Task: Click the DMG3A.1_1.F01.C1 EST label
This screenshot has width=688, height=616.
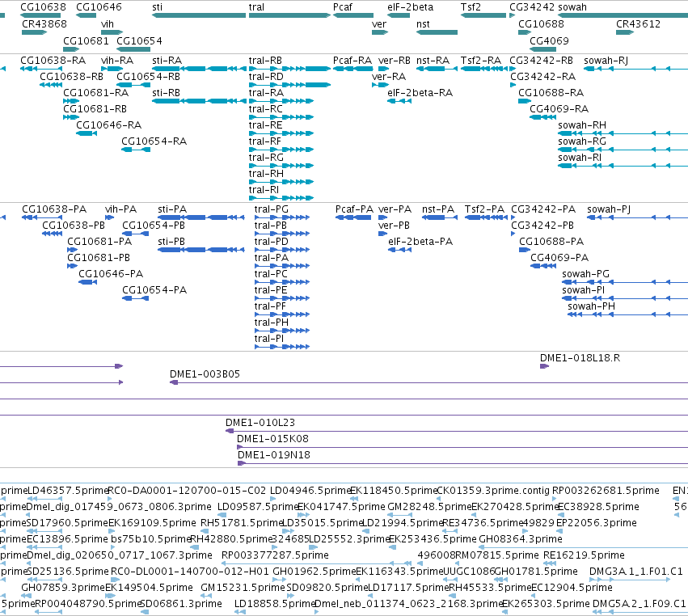Action: coord(636,572)
